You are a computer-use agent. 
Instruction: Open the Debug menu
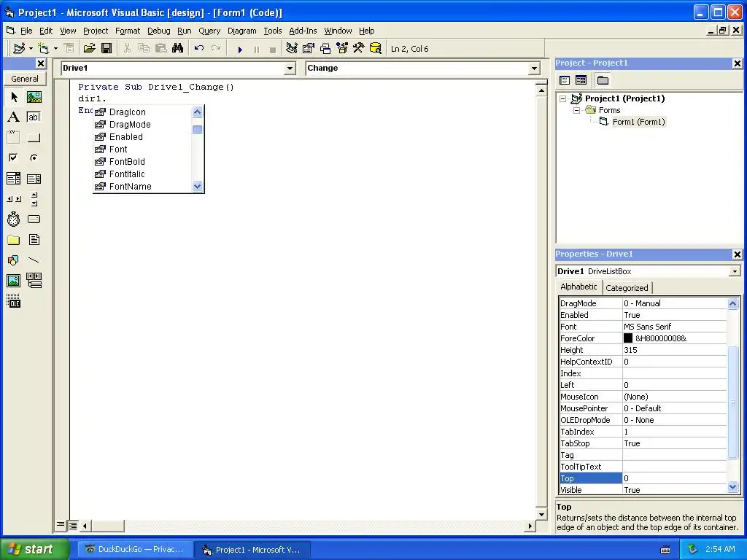(x=158, y=31)
